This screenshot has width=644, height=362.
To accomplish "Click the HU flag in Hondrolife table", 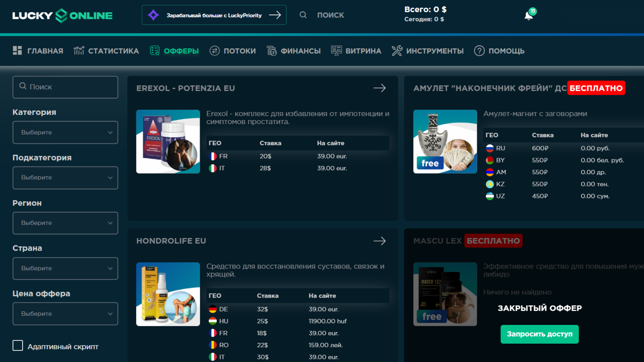I will coord(213,321).
